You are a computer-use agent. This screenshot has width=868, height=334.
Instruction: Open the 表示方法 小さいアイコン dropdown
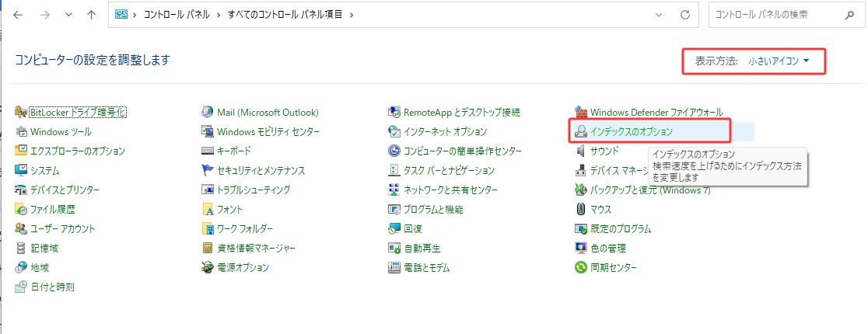(x=779, y=61)
